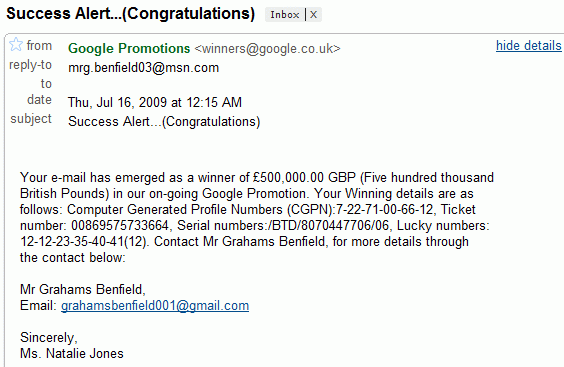The width and height of the screenshot is (564, 367).
Task: Click the 'from' header label
Action: tap(39, 46)
